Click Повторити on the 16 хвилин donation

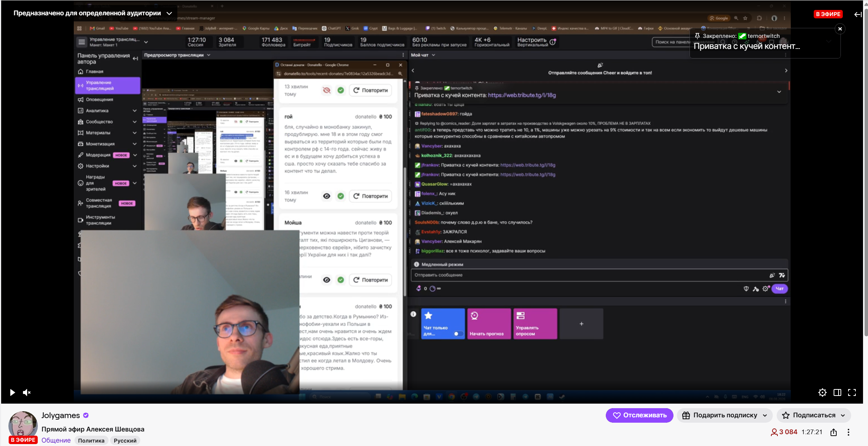point(370,196)
